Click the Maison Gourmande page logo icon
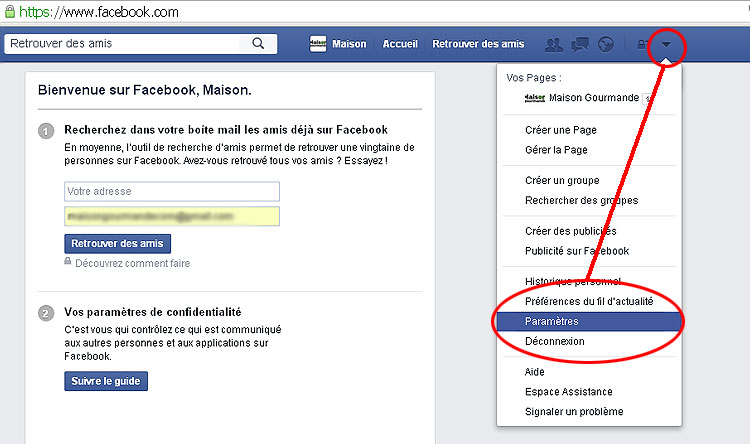This screenshot has width=750, height=444. click(x=535, y=98)
